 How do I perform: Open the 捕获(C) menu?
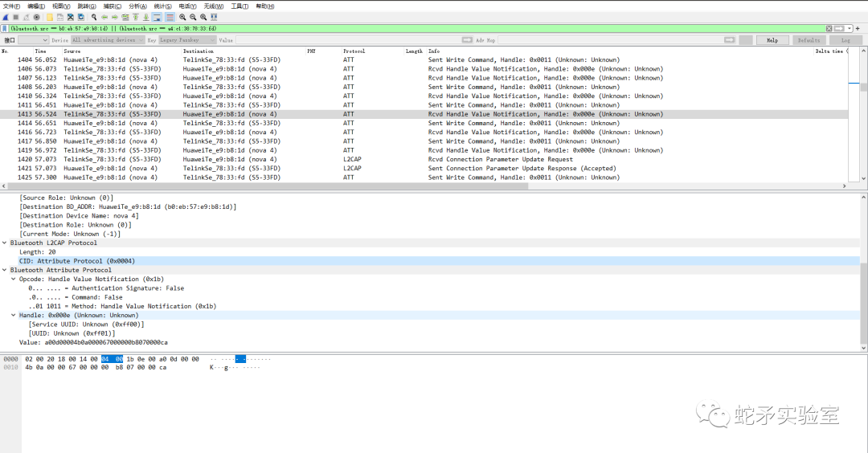point(113,6)
